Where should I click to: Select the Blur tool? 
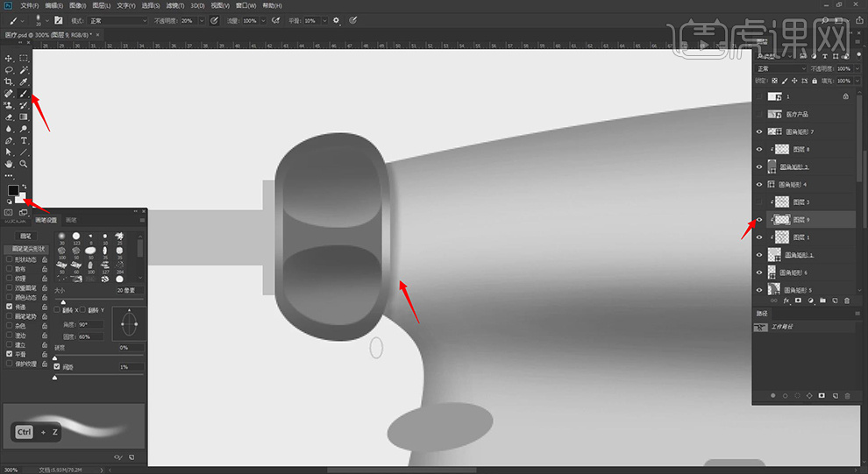point(8,129)
